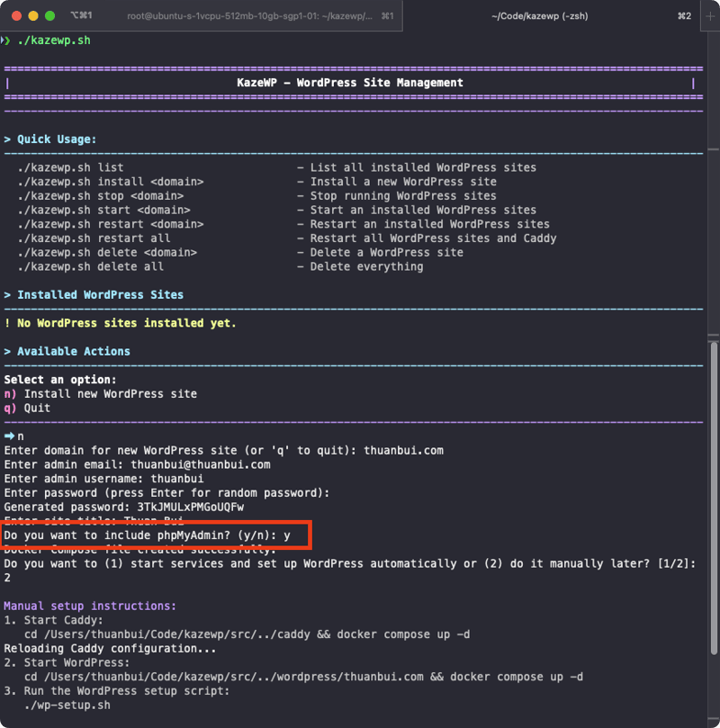
Task: Click the red close window button
Action: 17,16
